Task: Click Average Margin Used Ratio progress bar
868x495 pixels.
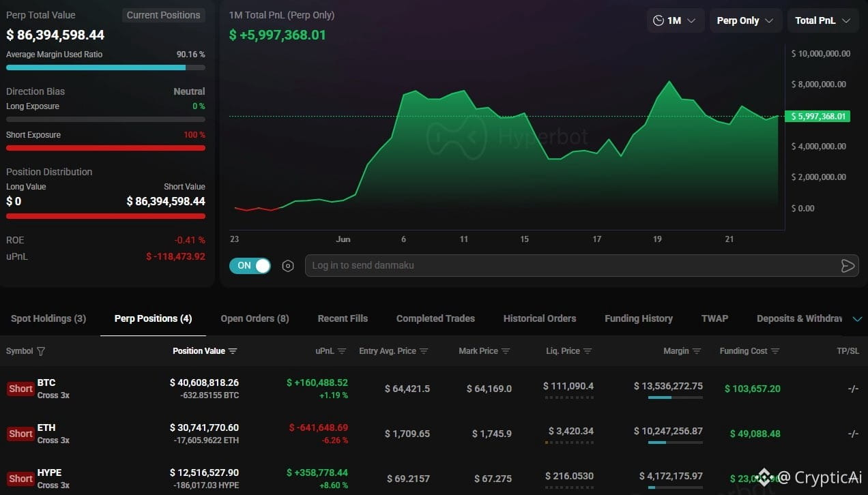Action: [x=106, y=67]
